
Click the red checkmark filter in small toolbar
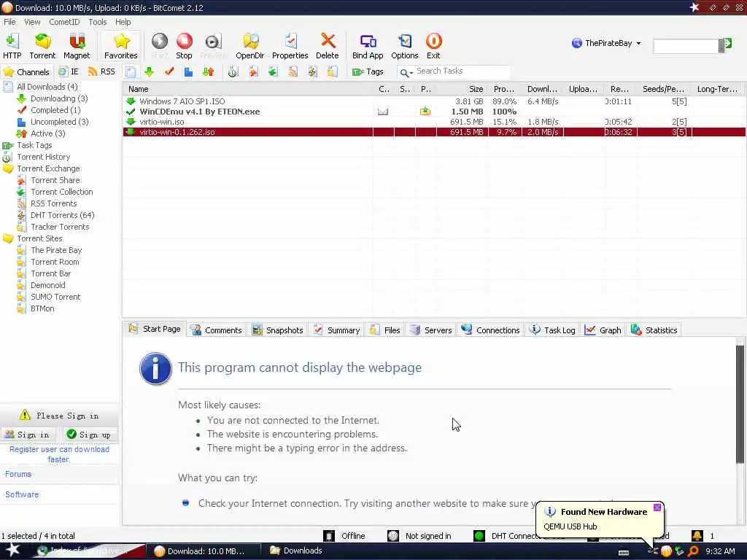pos(169,72)
